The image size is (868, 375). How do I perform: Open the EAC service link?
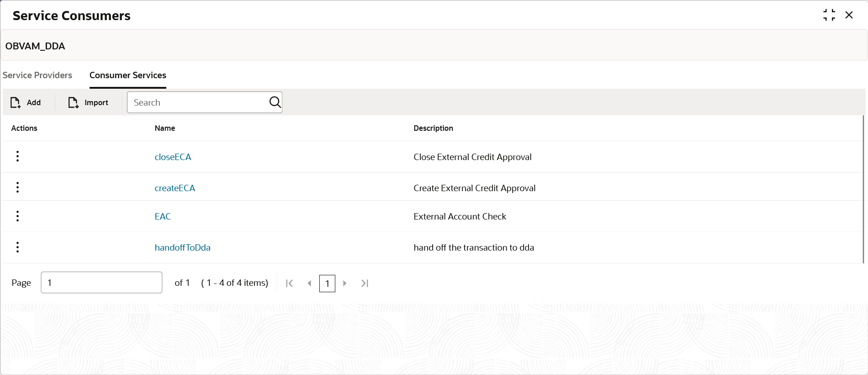point(163,216)
